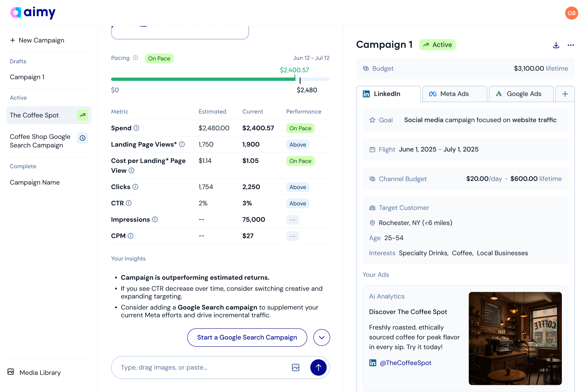Click the info icon beside Clicks metric

[x=135, y=187]
